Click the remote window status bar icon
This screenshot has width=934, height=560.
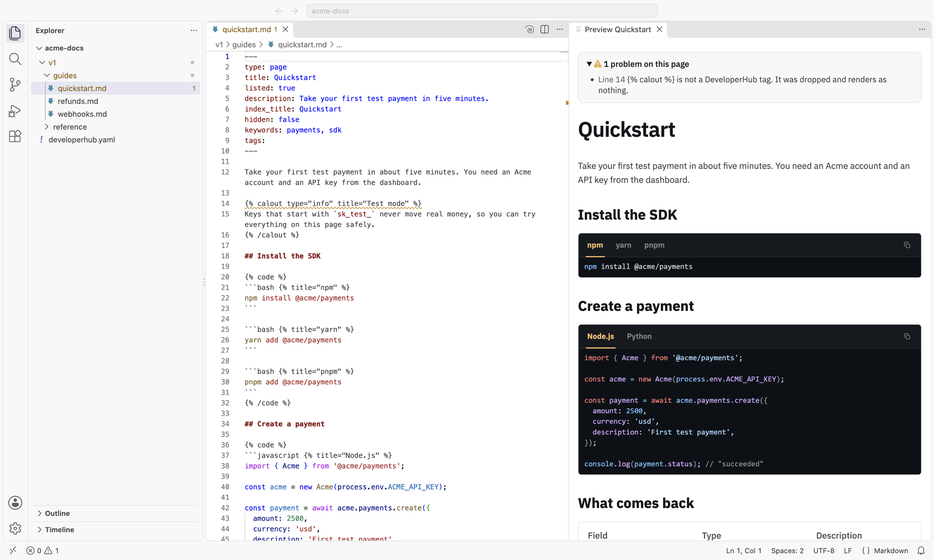(x=13, y=551)
